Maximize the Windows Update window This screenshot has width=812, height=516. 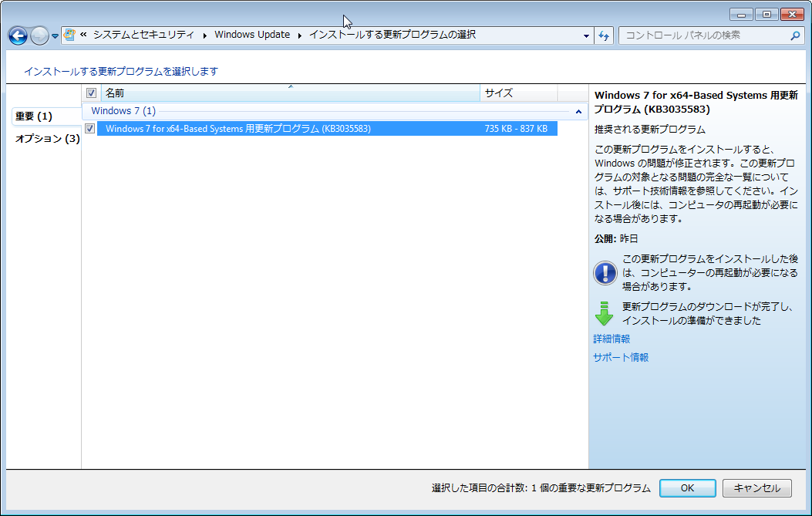tap(767, 15)
